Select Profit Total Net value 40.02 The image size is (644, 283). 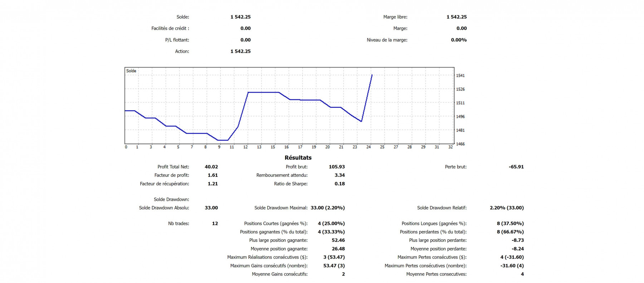pos(211,167)
